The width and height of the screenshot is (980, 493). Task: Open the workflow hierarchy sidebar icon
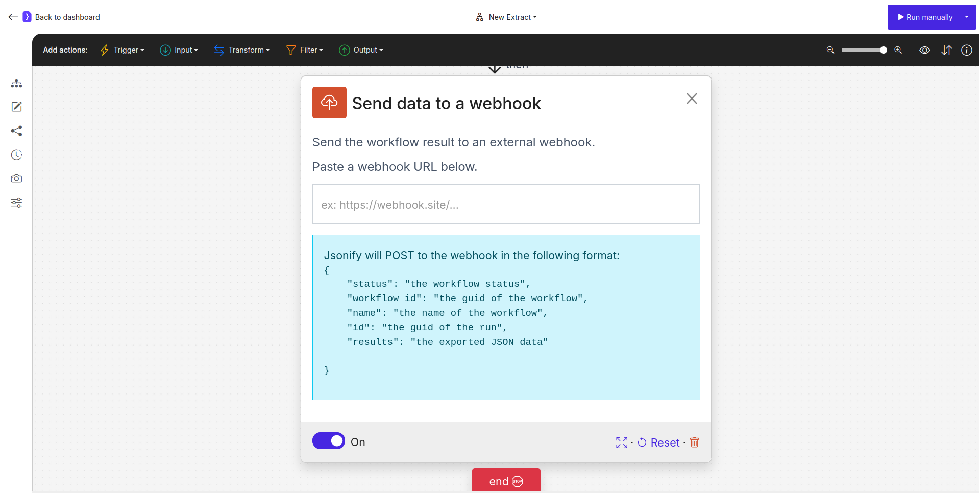tap(16, 83)
